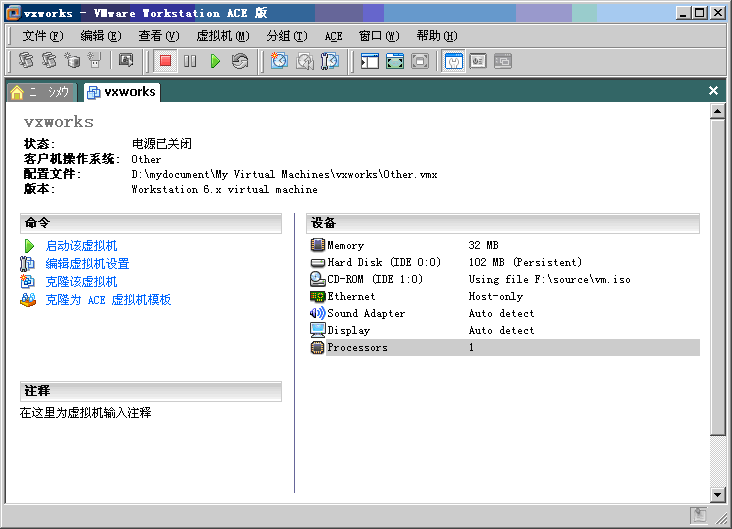
Task: Click the revert to snapshot toolbar icon
Action: pyautogui.click(x=304, y=61)
